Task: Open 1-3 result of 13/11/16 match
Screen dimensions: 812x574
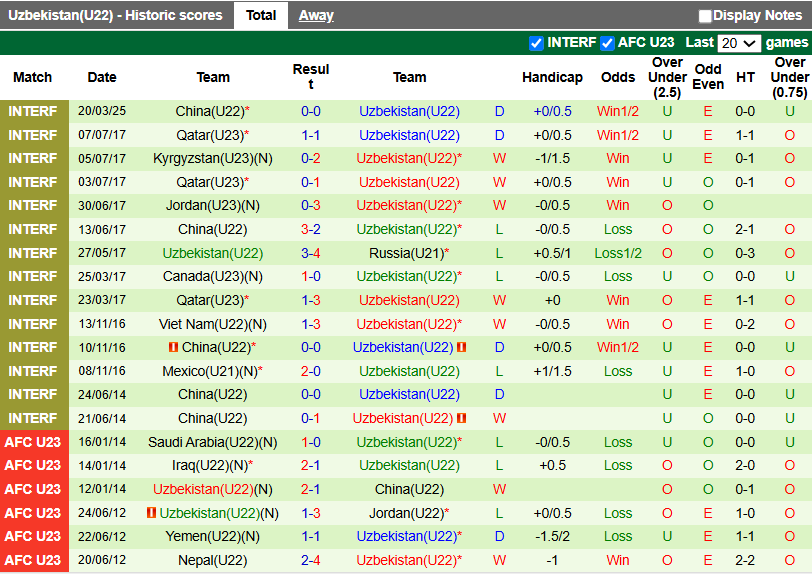Action: [x=311, y=324]
